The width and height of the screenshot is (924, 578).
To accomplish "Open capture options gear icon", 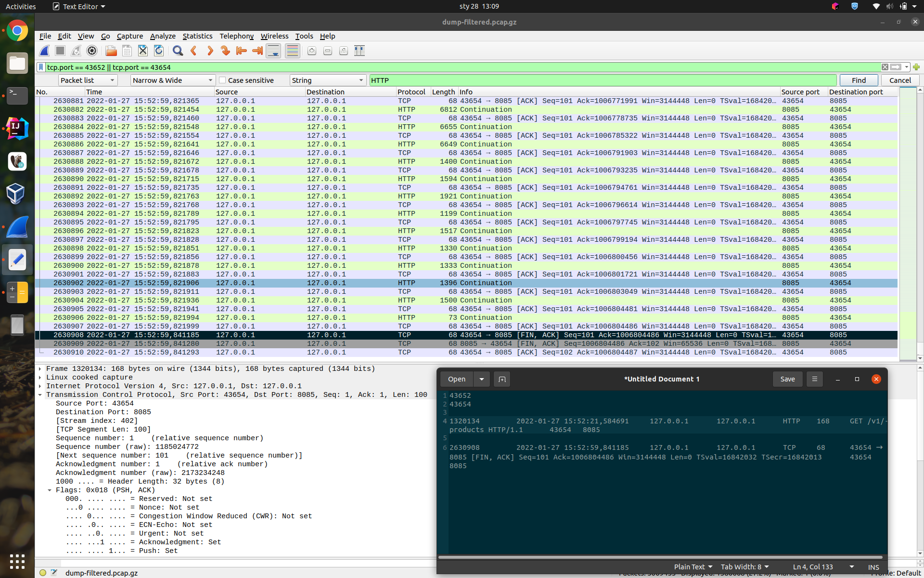I will (92, 51).
